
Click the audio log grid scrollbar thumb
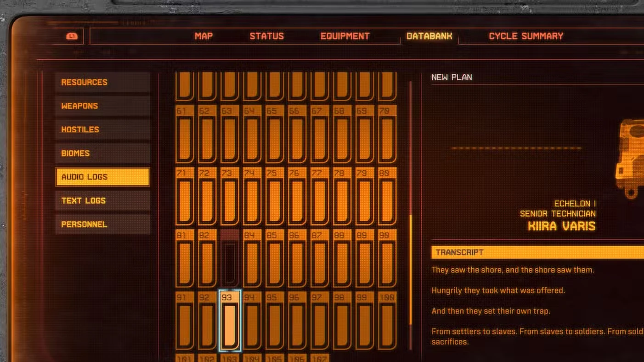click(x=411, y=270)
